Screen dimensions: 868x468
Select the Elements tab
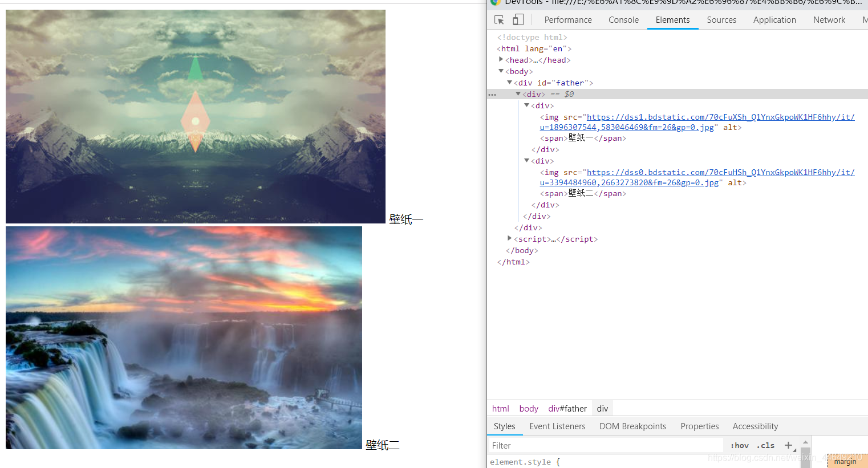[x=672, y=20]
